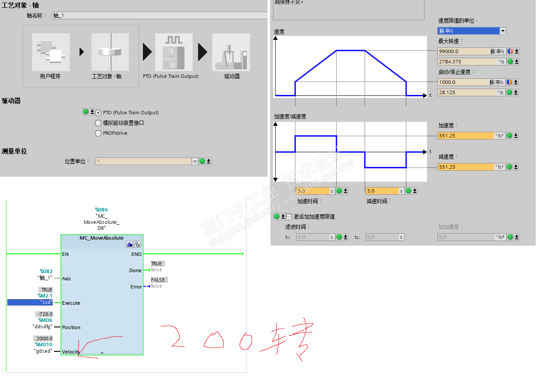
Task: Click download arrow beside 28.125 value
Action: coord(516,92)
